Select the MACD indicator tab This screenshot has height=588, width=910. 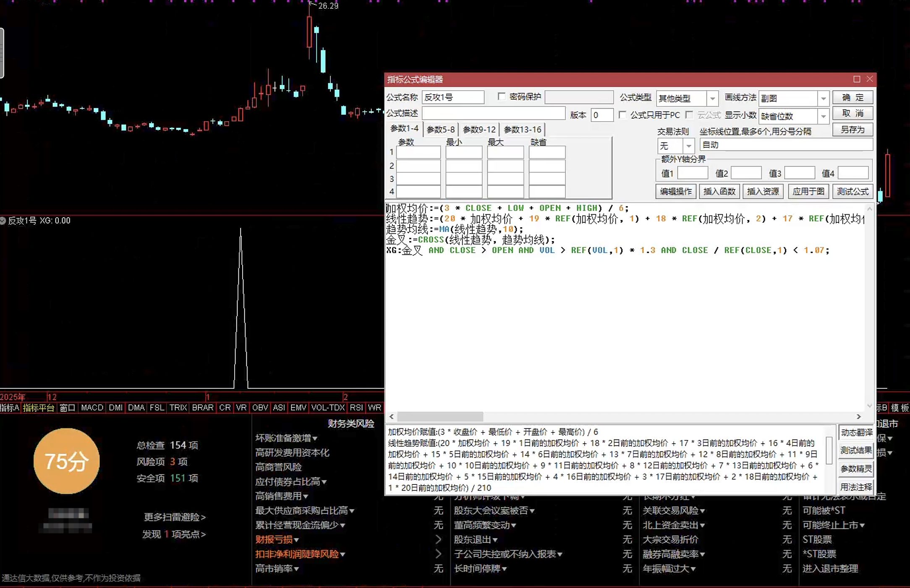click(x=92, y=408)
